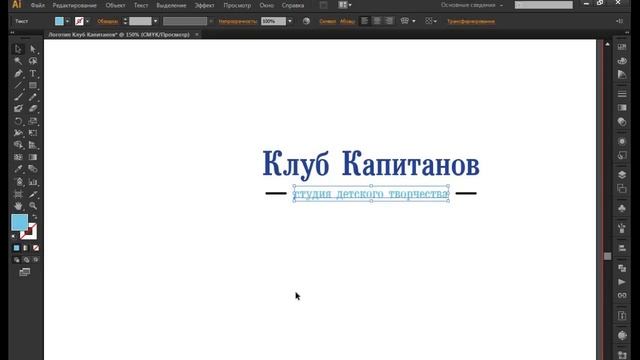Select the Artboard tool

[x=18, y=194]
